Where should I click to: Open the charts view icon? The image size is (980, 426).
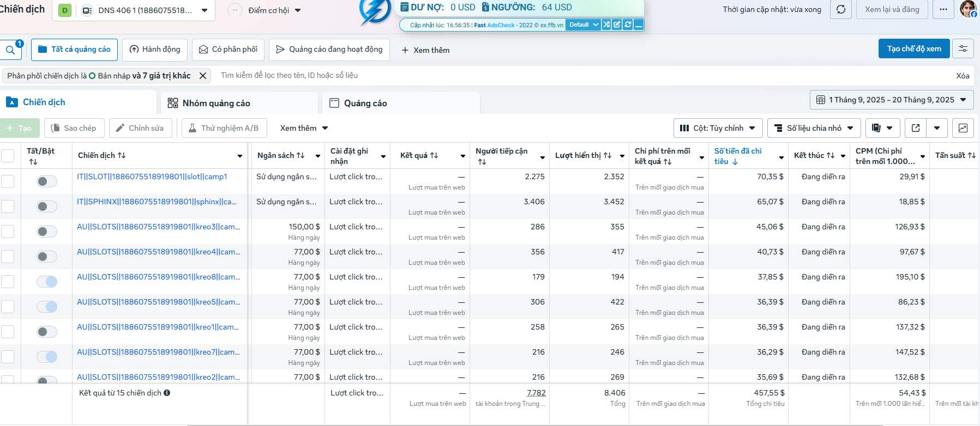(x=963, y=128)
